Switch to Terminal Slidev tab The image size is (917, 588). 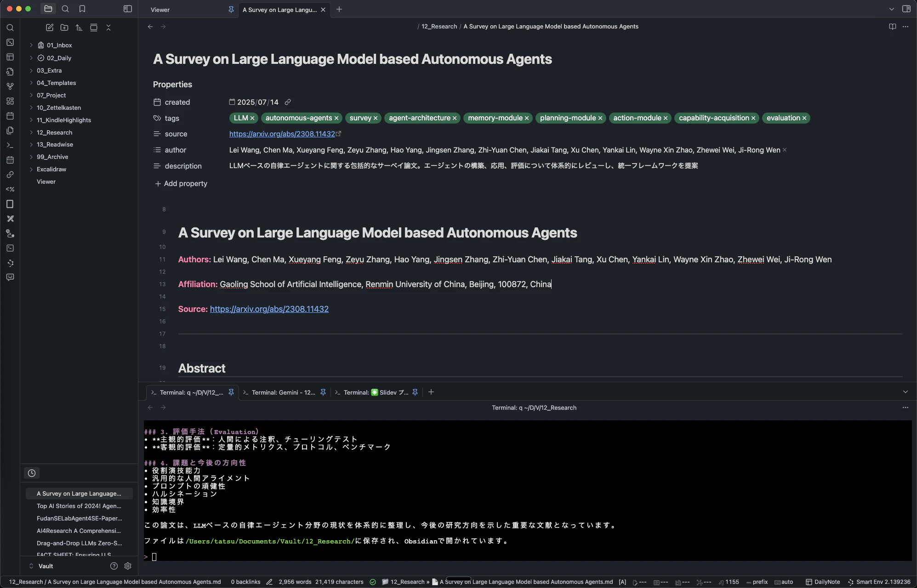click(x=376, y=392)
